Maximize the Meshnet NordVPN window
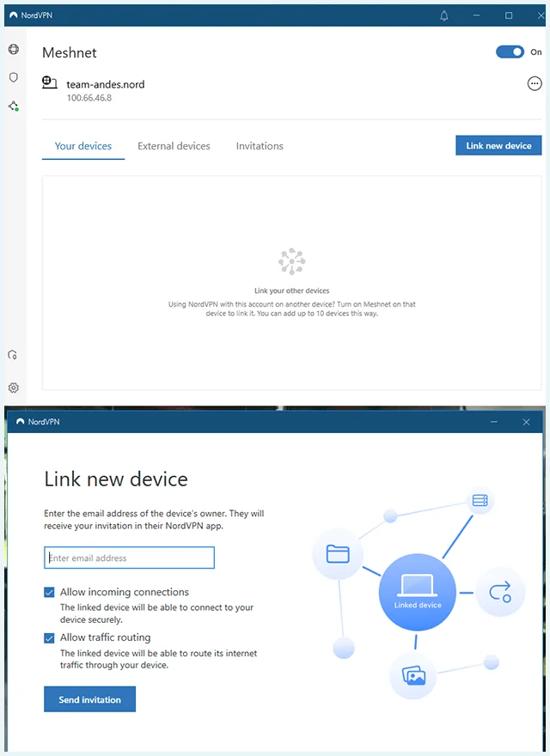The height and width of the screenshot is (756, 550). click(509, 16)
